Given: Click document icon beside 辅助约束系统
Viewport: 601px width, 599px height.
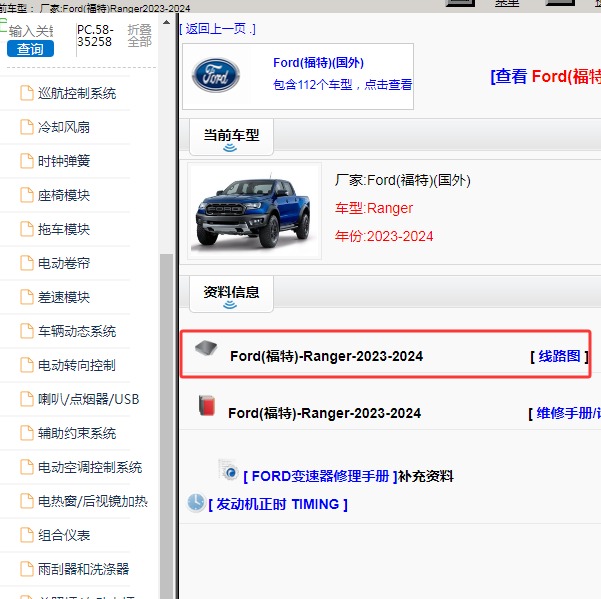Looking at the screenshot, I should (26, 433).
